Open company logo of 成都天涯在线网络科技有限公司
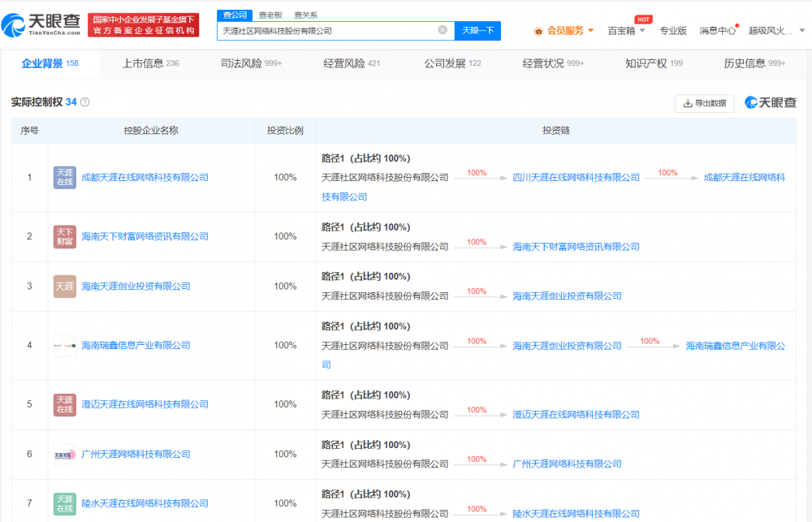The image size is (812, 522). [65, 178]
